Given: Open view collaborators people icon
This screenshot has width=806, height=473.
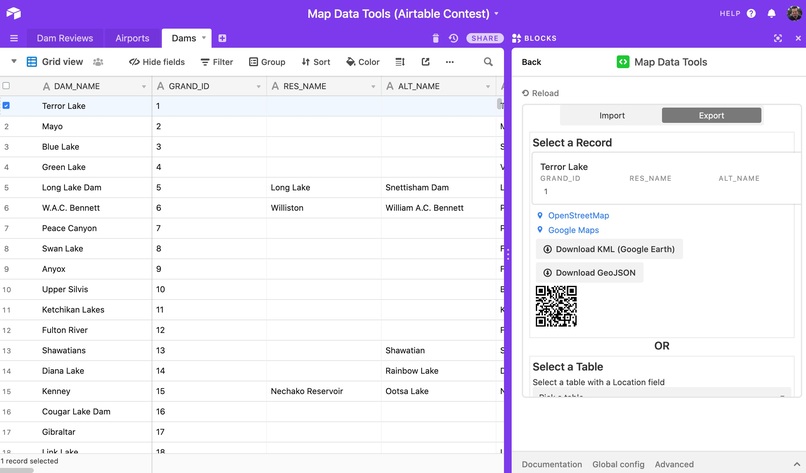Looking at the screenshot, I should (x=98, y=62).
